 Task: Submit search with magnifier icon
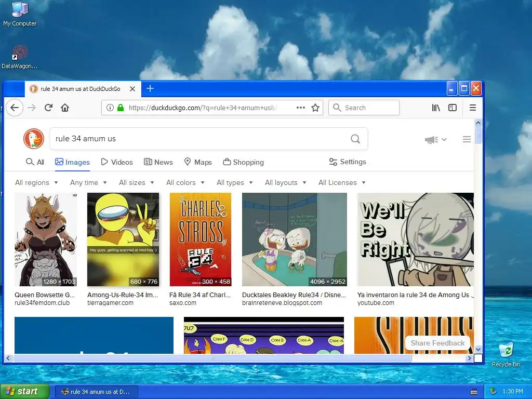coord(355,139)
